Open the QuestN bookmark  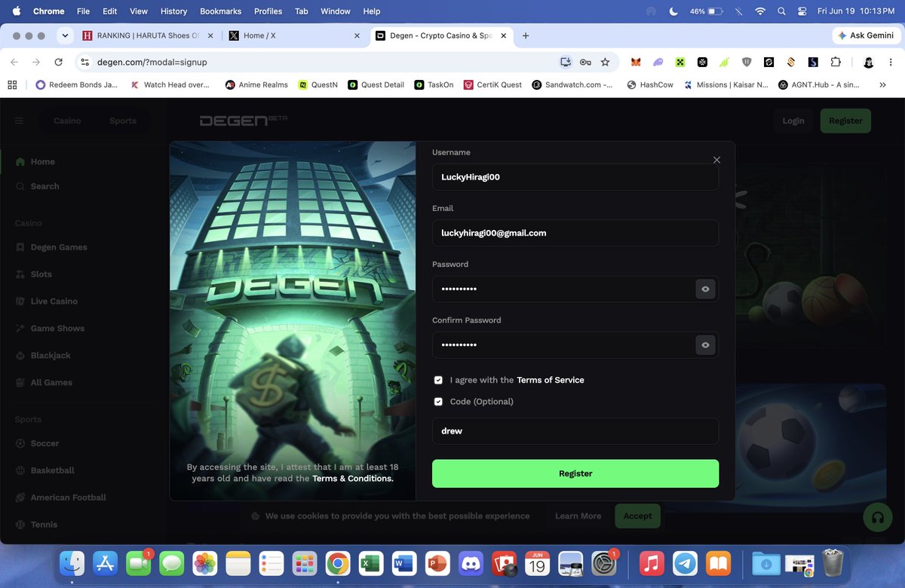coord(318,84)
